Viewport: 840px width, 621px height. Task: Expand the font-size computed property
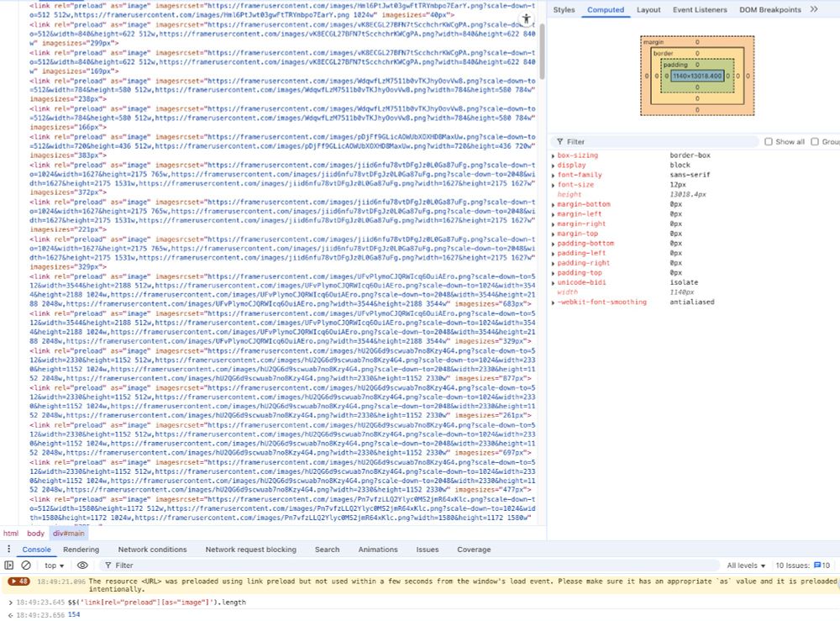pyautogui.click(x=553, y=185)
